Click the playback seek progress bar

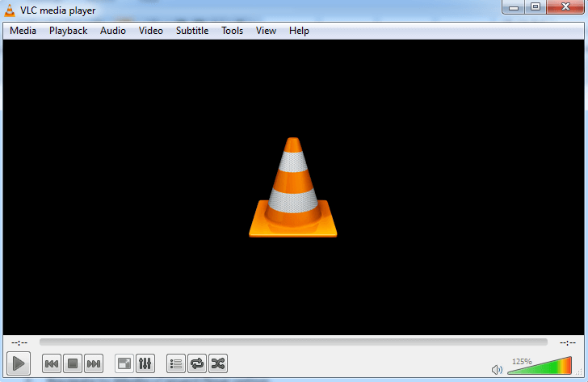pyautogui.click(x=293, y=342)
